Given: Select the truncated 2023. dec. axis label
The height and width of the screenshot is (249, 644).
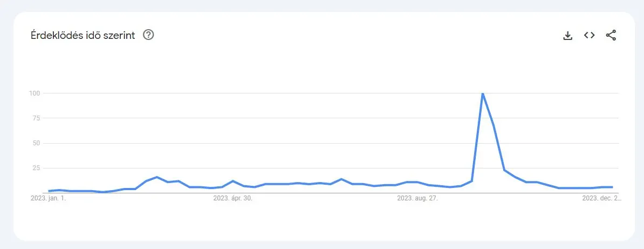Looking at the screenshot, I should 602,198.
